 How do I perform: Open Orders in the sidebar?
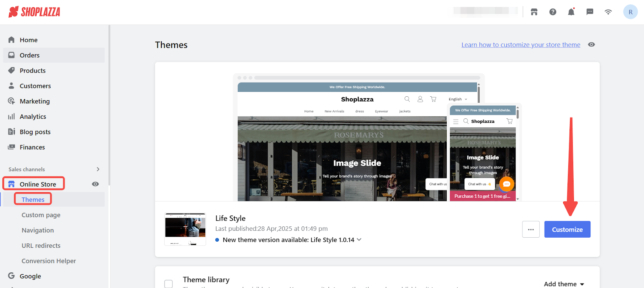[54, 55]
